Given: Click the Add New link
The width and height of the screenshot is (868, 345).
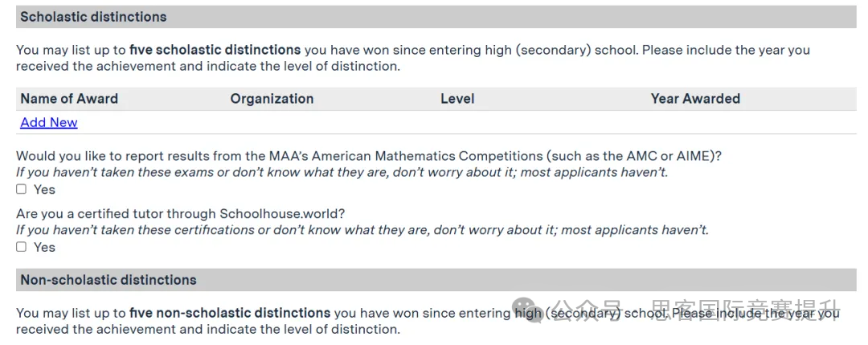Looking at the screenshot, I should coord(49,123).
